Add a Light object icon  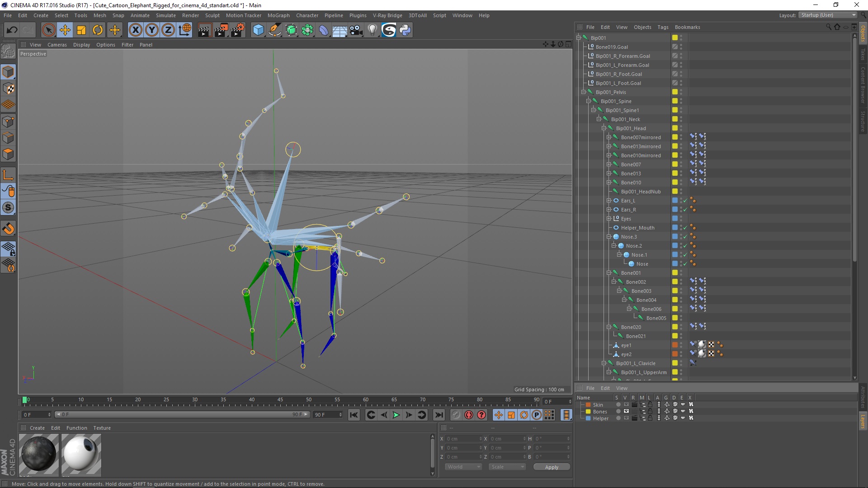coord(372,30)
